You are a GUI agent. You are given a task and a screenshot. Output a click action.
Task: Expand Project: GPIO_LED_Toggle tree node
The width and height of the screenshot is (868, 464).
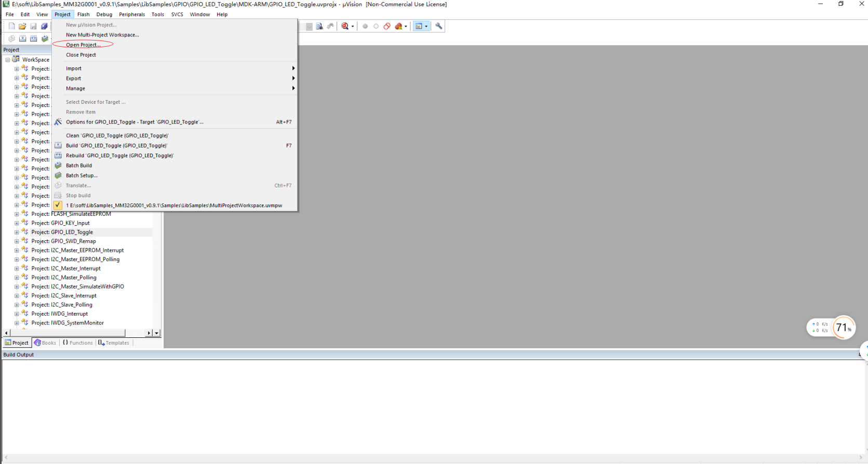[x=17, y=232]
